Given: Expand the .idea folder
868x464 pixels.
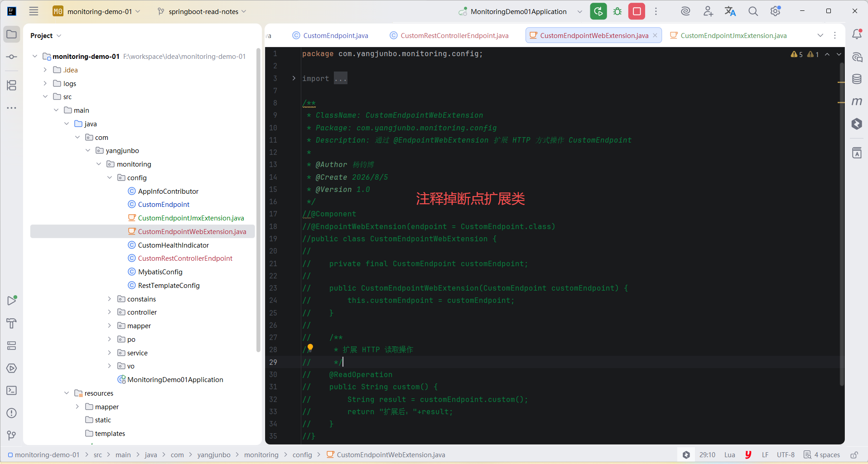Looking at the screenshot, I should pos(45,70).
